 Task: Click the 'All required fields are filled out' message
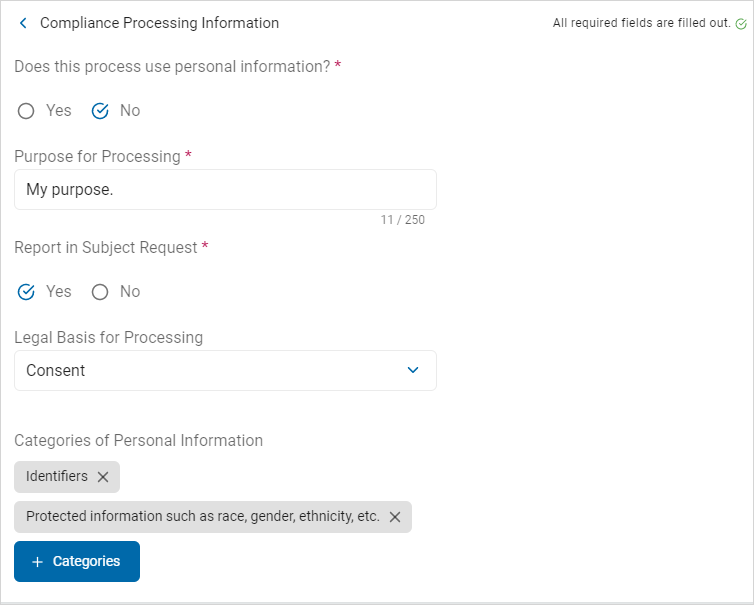click(641, 23)
